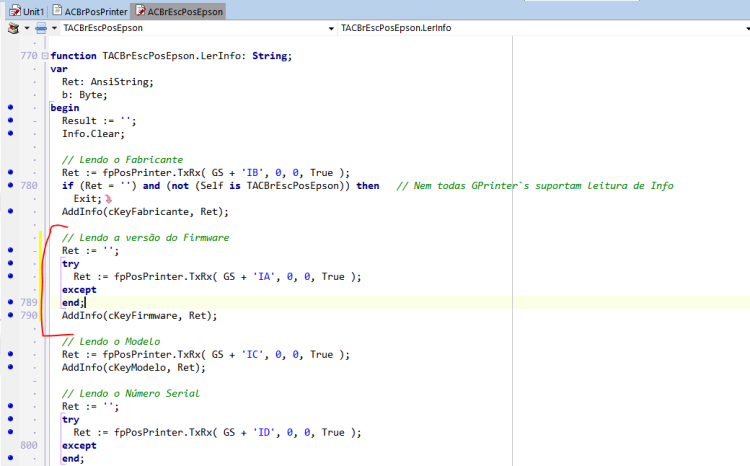Click the 'end;' keyword on line 789
The height and width of the screenshot is (466, 750).
tap(73, 302)
